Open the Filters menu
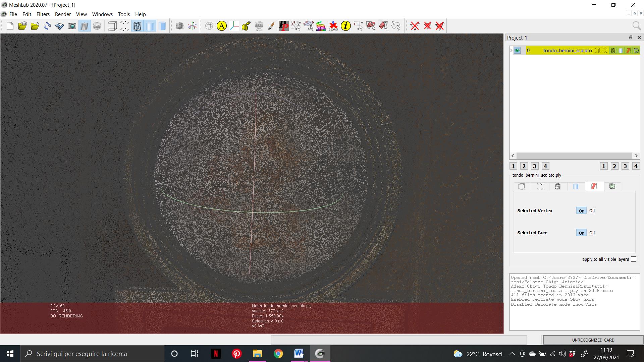The width and height of the screenshot is (644, 362). pyautogui.click(x=43, y=14)
